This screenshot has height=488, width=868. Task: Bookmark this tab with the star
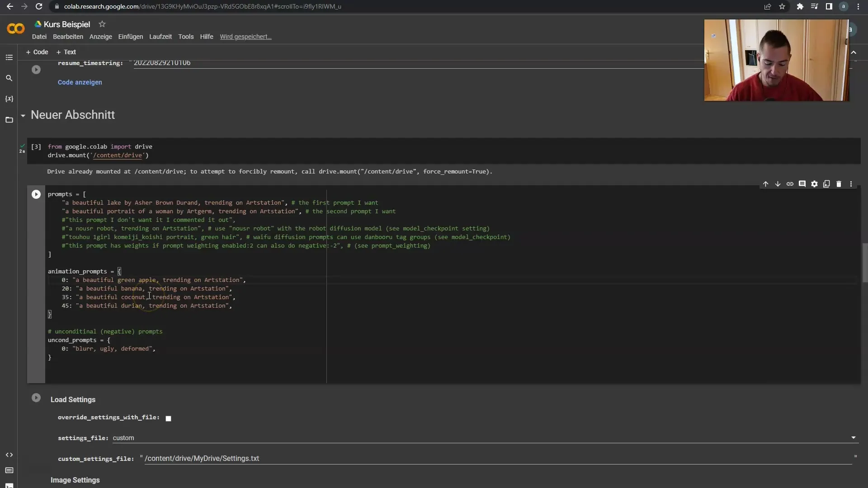click(782, 6)
